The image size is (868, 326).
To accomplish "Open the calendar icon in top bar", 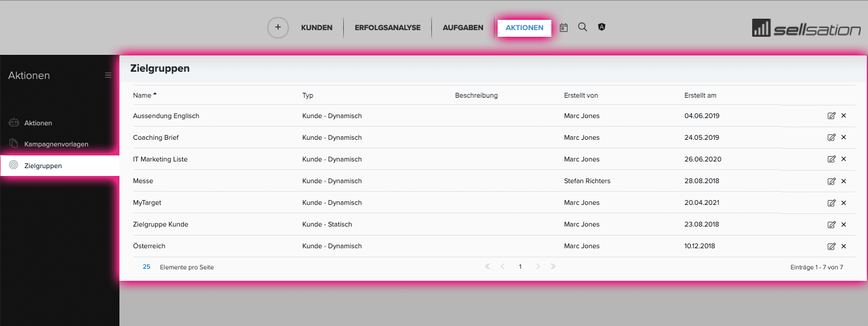I will point(564,27).
